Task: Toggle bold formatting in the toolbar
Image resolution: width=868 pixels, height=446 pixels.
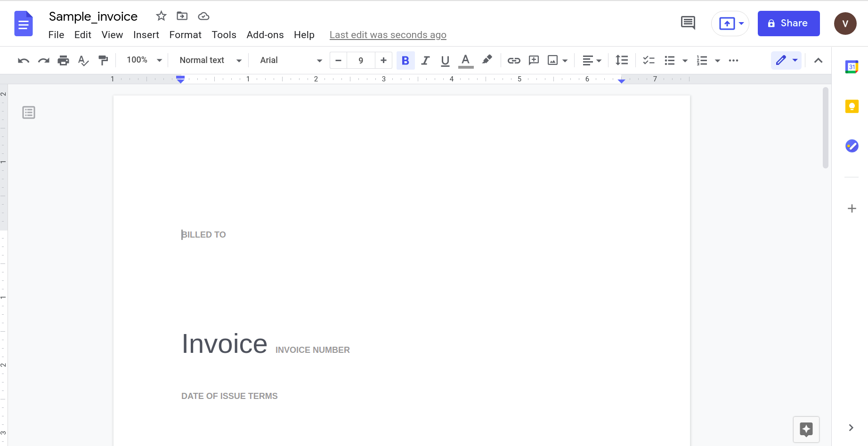Action: click(x=406, y=60)
